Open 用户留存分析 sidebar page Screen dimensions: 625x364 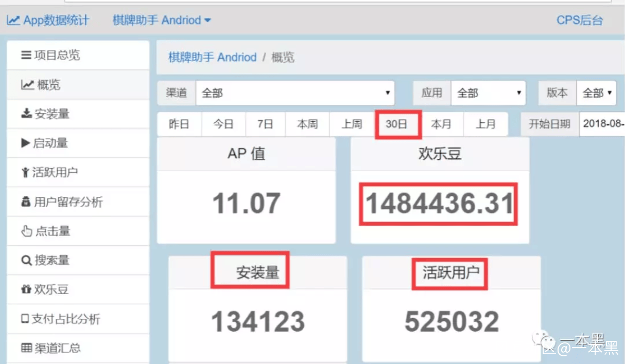[x=78, y=202]
